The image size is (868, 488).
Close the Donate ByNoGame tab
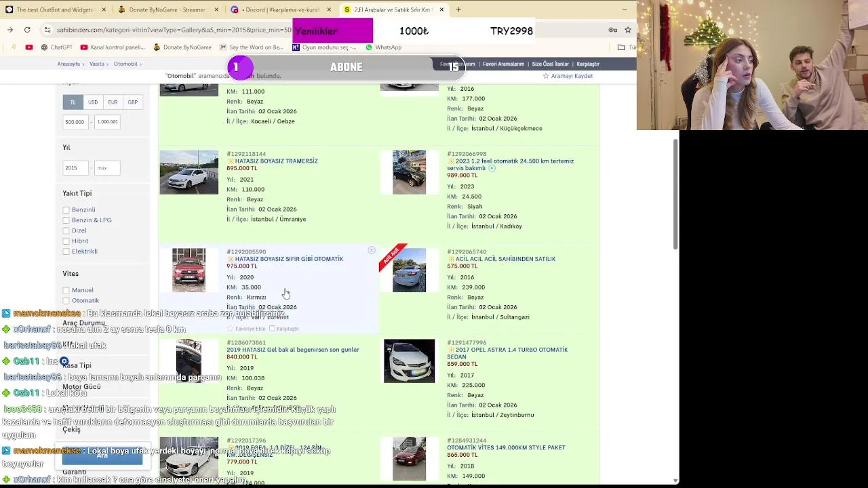pos(216,9)
